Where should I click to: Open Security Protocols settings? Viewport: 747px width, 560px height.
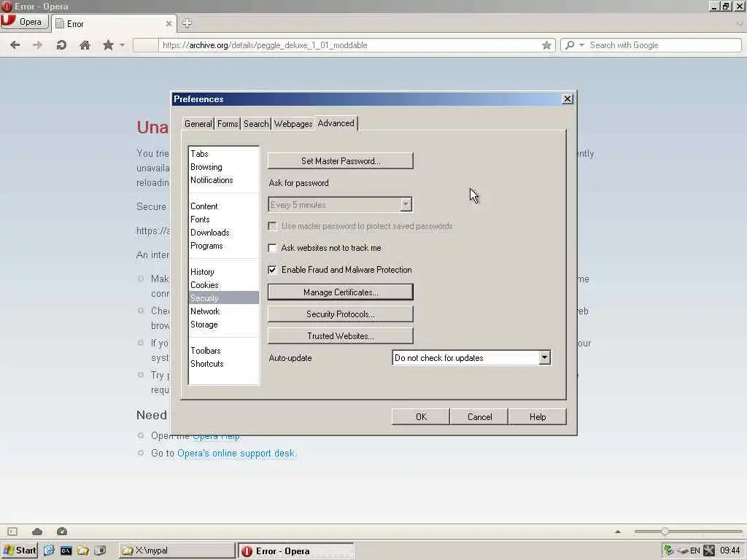click(341, 314)
